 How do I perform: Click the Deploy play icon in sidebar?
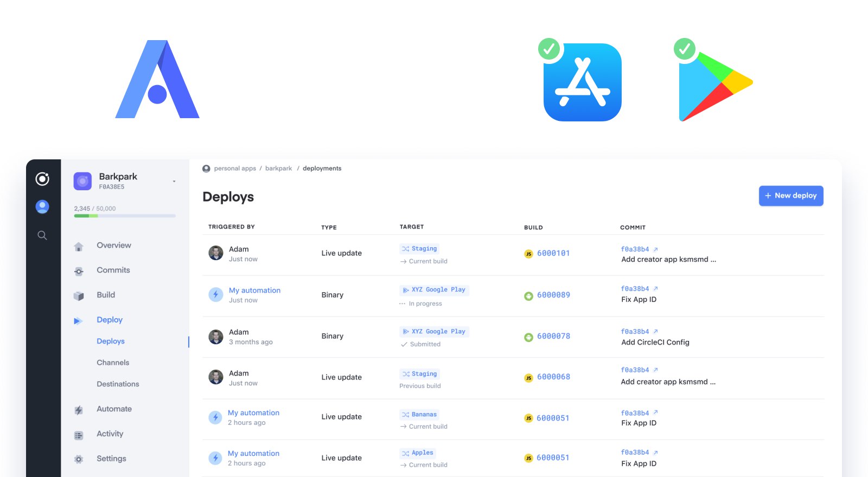(78, 321)
